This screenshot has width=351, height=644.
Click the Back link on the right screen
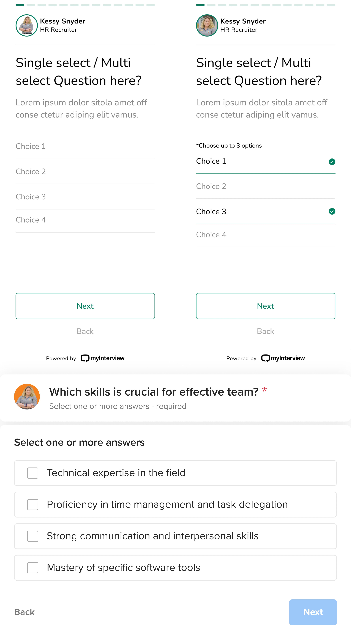265,331
